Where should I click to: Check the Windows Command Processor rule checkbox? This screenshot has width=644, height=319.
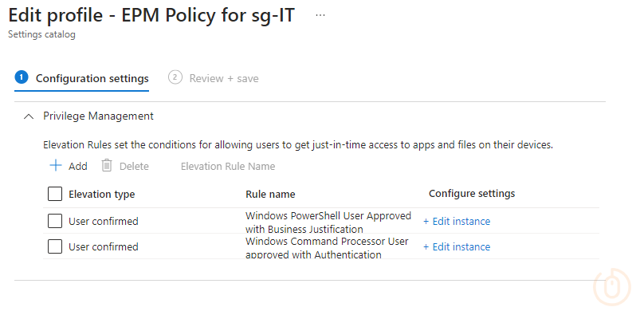(x=55, y=246)
